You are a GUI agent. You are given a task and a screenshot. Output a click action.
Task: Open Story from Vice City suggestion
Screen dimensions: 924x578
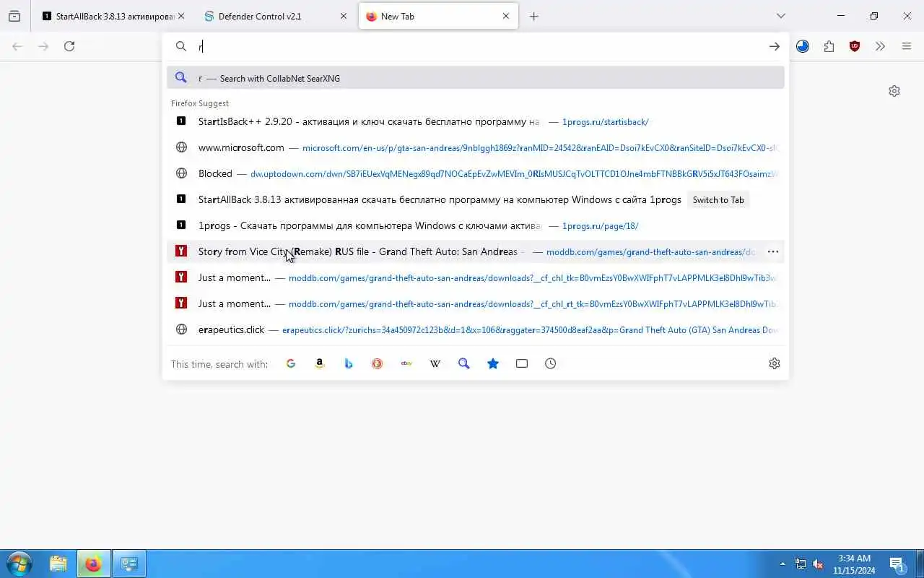476,251
